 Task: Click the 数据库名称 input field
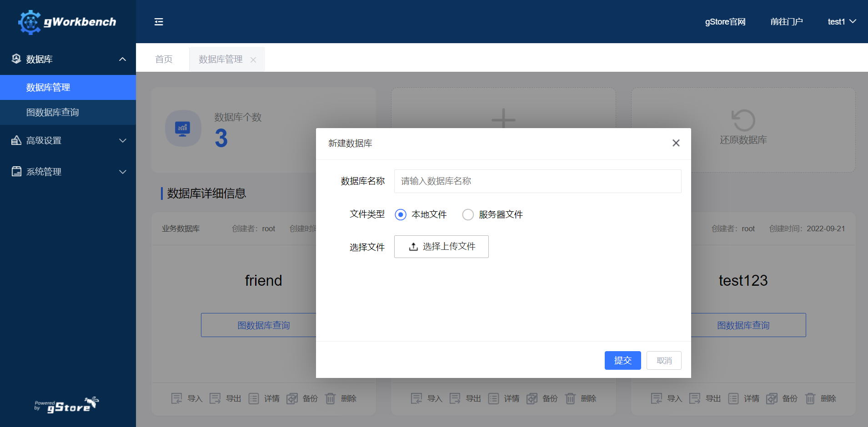[537, 181]
